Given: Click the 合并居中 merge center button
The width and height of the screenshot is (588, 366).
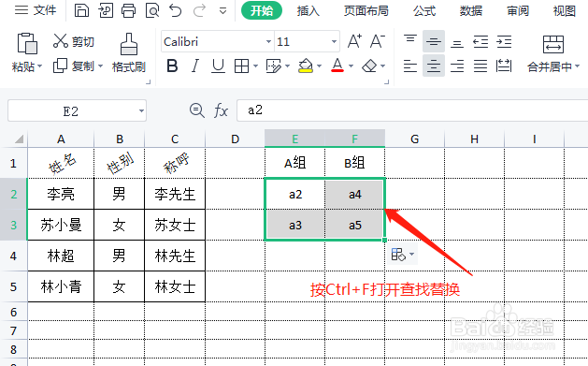Looking at the screenshot, I should click(552, 53).
